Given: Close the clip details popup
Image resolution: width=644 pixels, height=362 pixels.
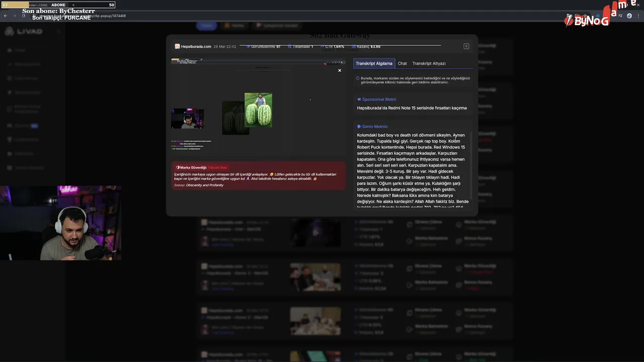Looking at the screenshot, I should pos(466,46).
